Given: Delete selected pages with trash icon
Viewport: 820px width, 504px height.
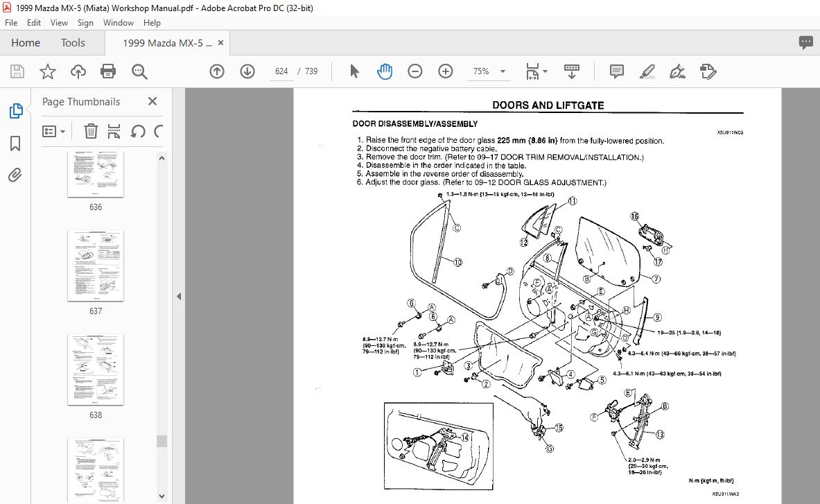Looking at the screenshot, I should (91, 131).
